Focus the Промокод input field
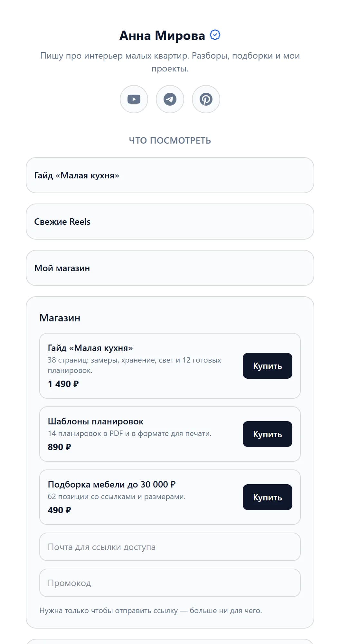340x644 pixels. (x=170, y=583)
